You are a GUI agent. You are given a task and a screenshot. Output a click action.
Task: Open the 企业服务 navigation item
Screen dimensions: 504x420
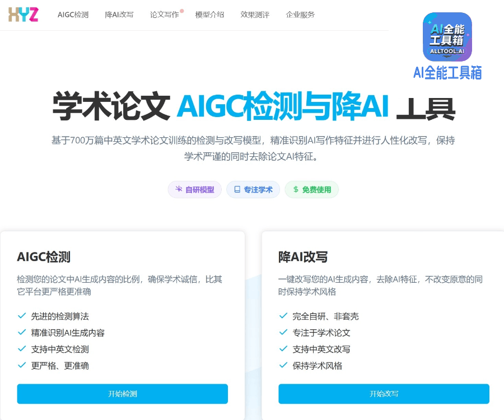(300, 15)
